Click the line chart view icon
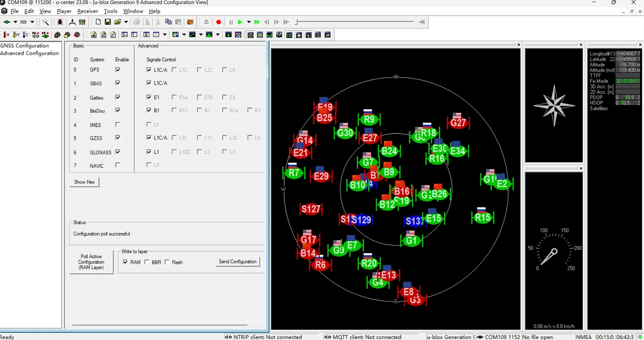Viewport: 644px width, 340px height. [x=192, y=35]
